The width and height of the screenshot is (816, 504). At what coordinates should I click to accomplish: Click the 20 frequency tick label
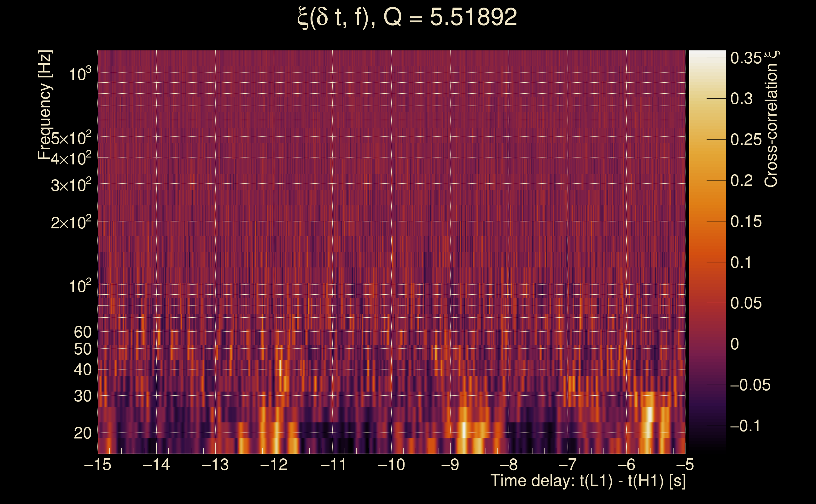[x=82, y=433]
